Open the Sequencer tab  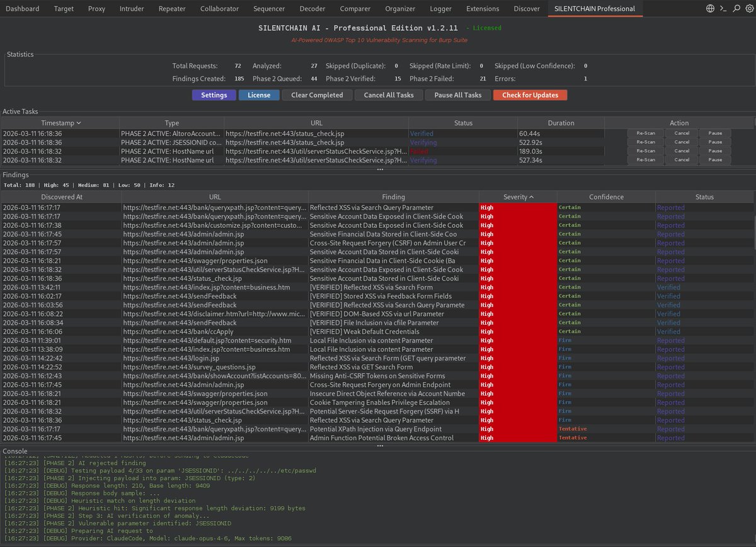(269, 9)
